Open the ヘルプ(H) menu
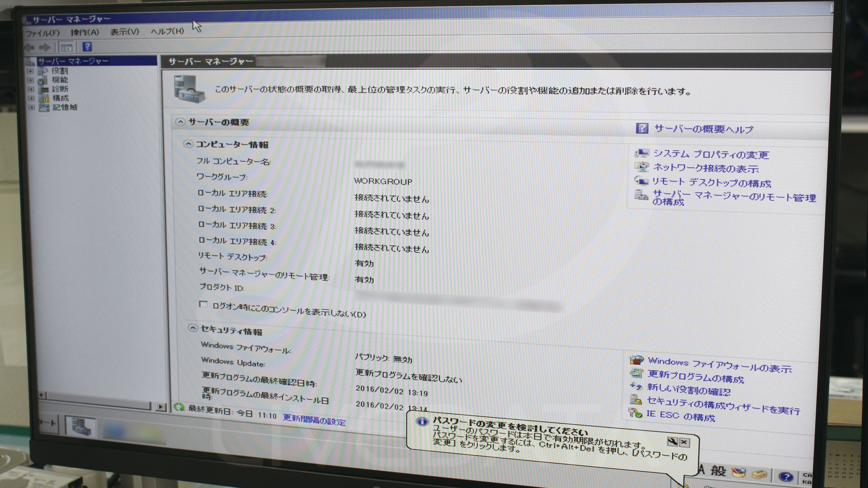Screen dimensions: 868x488 (x=167, y=31)
